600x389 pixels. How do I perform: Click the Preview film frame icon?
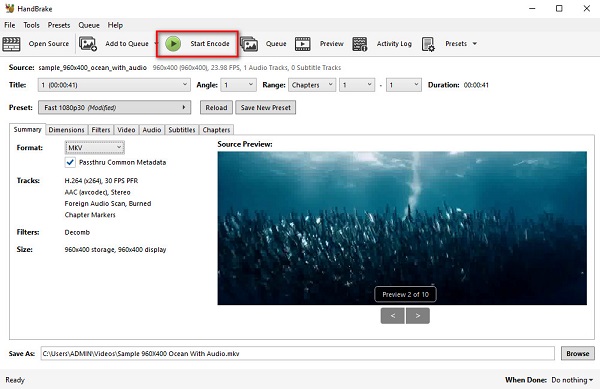pos(303,44)
